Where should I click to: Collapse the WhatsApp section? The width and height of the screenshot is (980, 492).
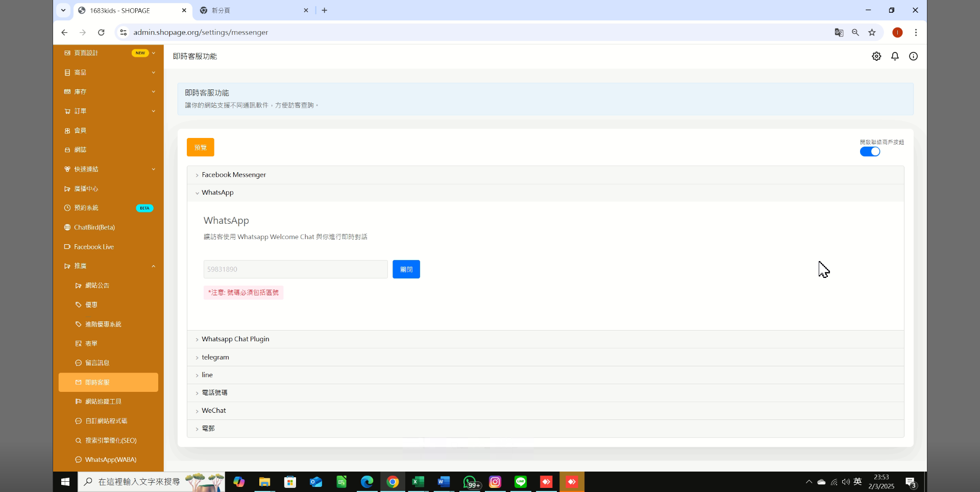pyautogui.click(x=545, y=193)
